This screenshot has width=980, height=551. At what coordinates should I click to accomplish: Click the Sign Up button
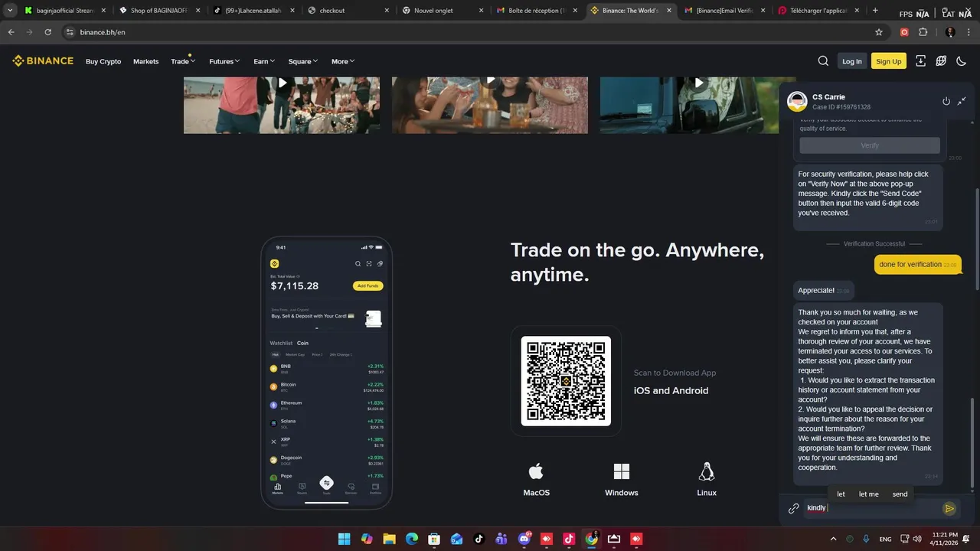(x=888, y=61)
